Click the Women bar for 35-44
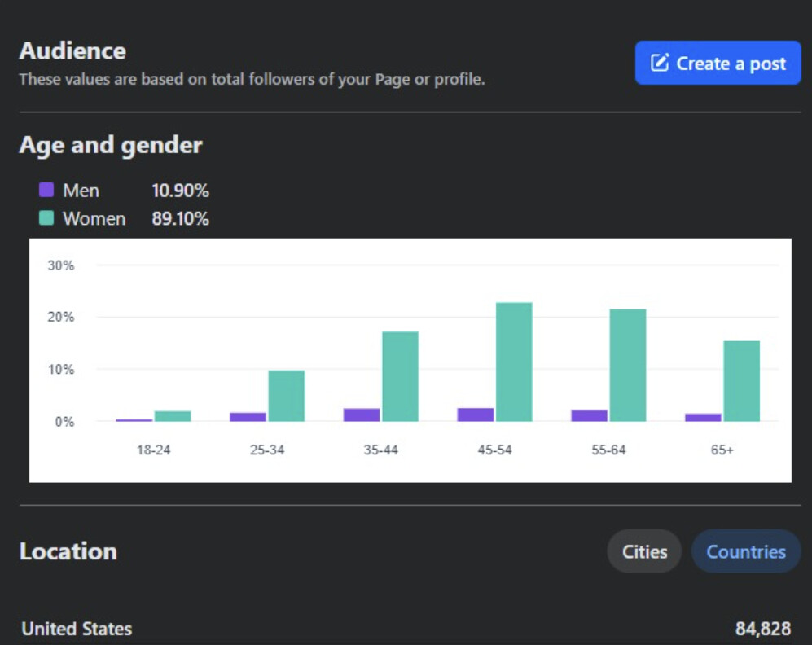Image resolution: width=812 pixels, height=645 pixels. pyautogui.click(x=401, y=376)
